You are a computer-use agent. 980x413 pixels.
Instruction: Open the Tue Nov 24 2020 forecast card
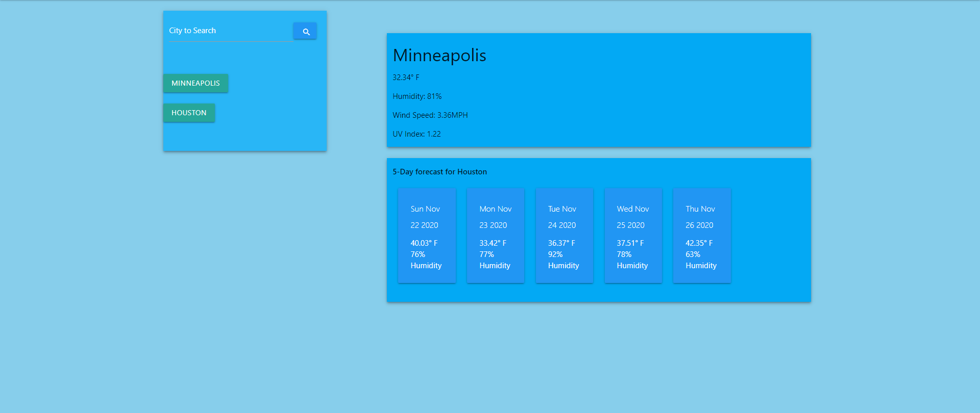[565, 236]
